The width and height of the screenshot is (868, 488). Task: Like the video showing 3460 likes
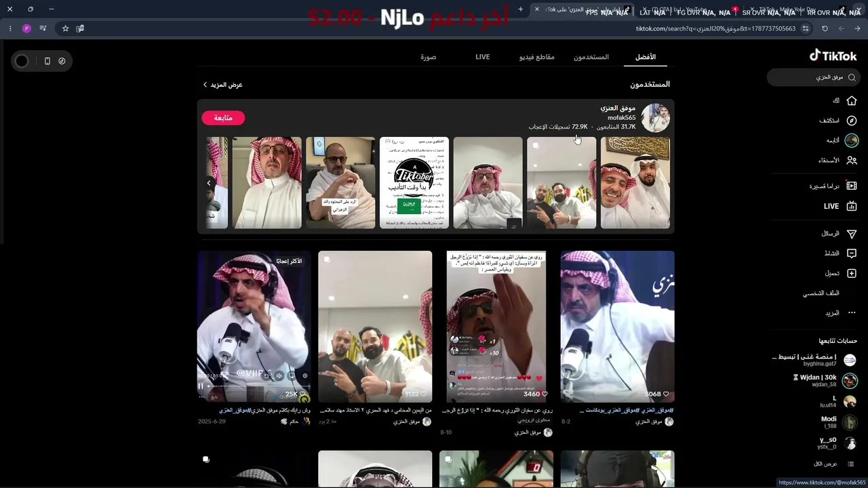pos(545,394)
